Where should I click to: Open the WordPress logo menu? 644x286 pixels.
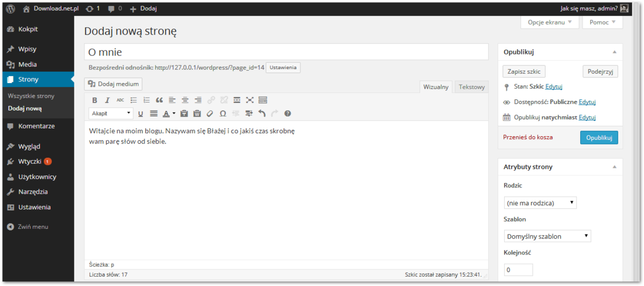point(11,8)
